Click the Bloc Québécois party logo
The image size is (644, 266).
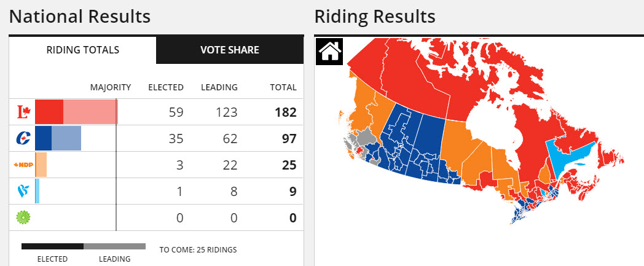click(x=23, y=192)
